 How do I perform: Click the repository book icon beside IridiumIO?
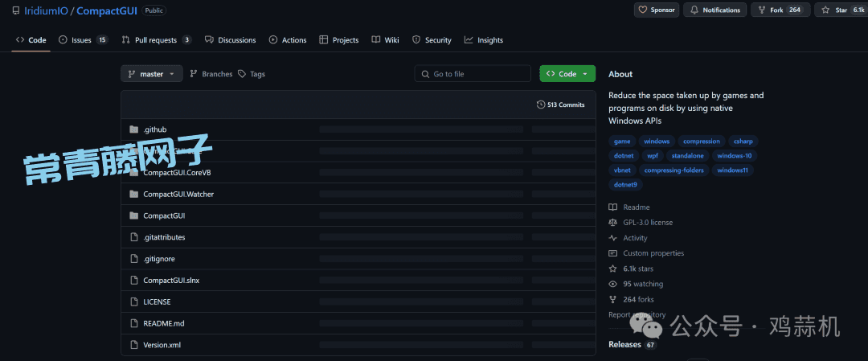[x=16, y=10]
